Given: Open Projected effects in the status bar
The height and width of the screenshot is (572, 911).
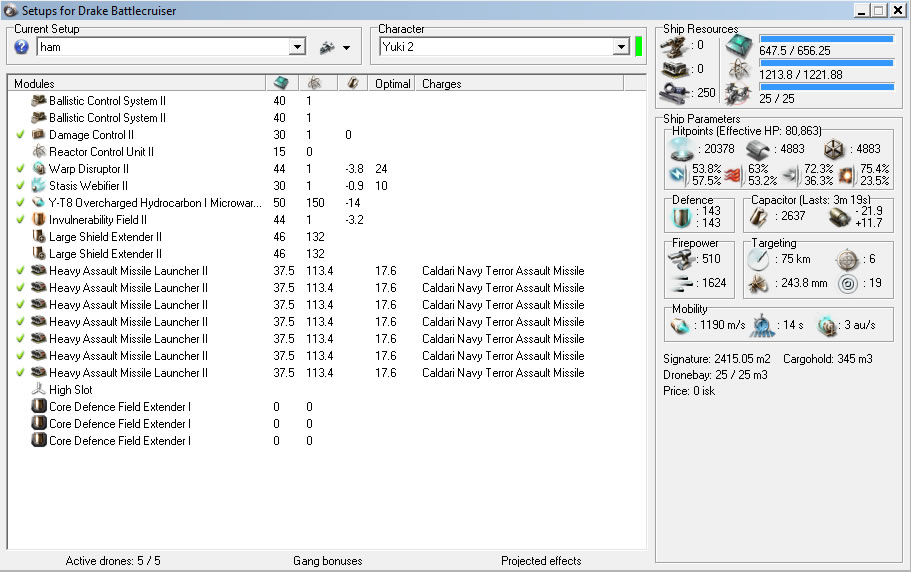Looking at the screenshot, I should [540, 561].
